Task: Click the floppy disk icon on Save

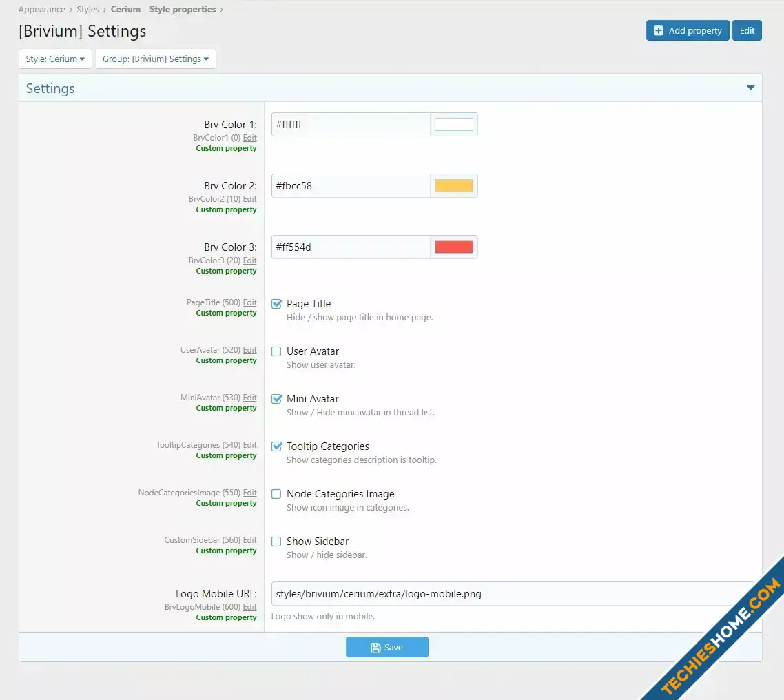Action: 375,648
